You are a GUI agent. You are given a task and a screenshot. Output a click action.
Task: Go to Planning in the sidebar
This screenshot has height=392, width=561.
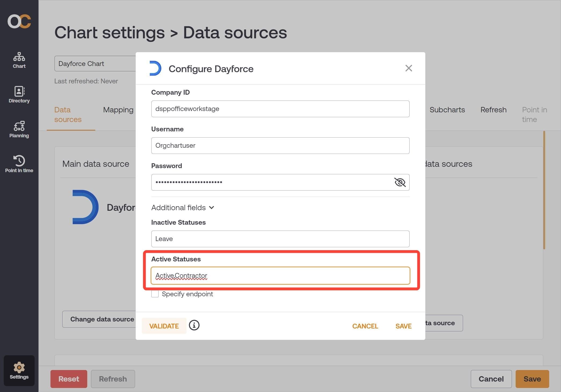[19, 130]
